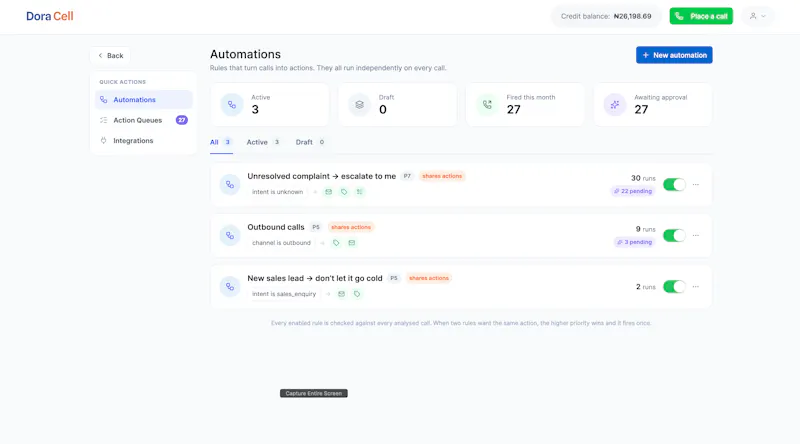800x444 pixels.
Task: Open Action Queues in the sidebar
Action: (143, 120)
